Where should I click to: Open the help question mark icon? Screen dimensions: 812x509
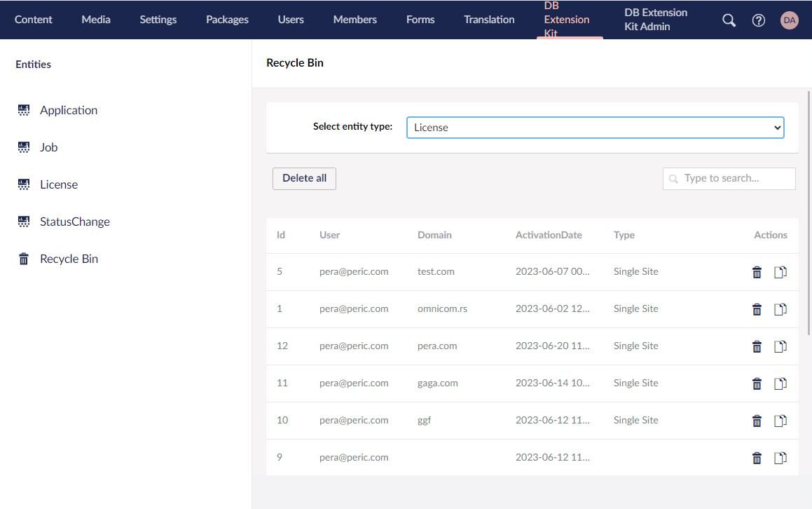759,20
